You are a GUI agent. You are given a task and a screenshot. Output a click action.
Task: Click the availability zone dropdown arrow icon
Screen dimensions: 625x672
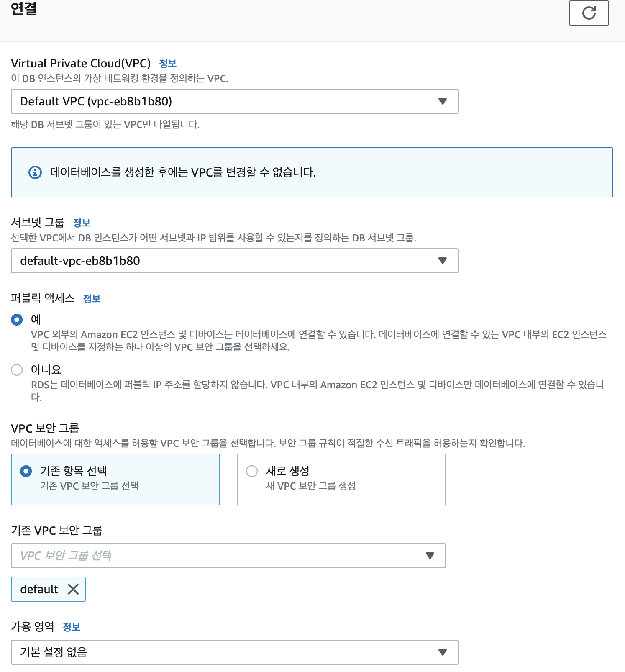point(442,652)
